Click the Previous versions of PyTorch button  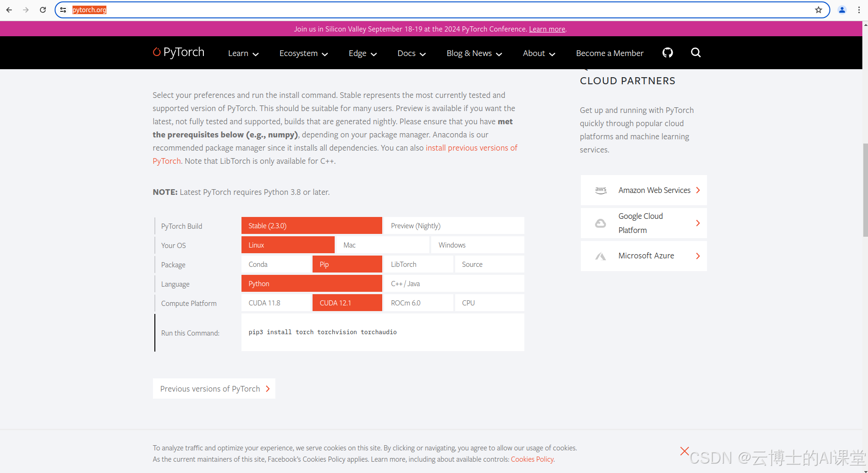[214, 389]
